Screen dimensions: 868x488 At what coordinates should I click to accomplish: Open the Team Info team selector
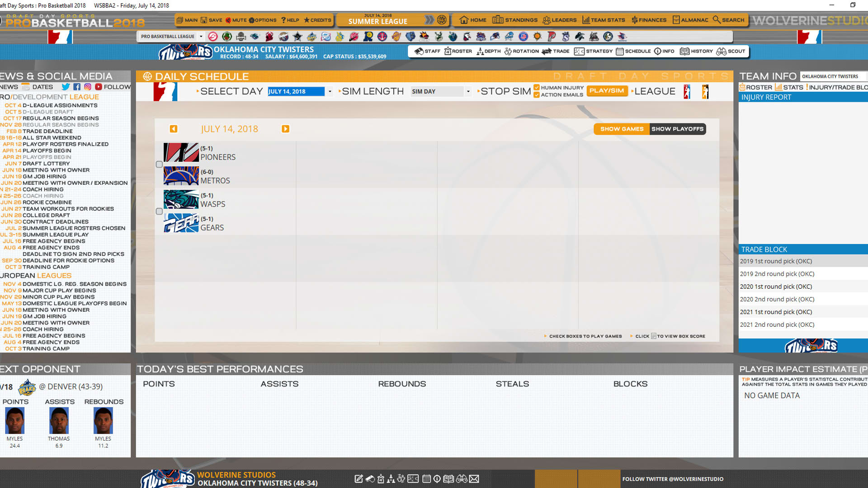click(834, 76)
